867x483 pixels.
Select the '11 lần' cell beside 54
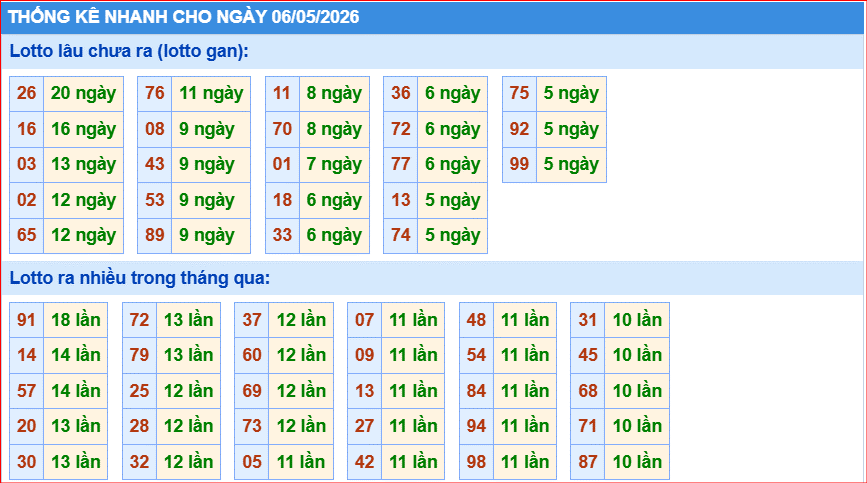click(x=525, y=355)
